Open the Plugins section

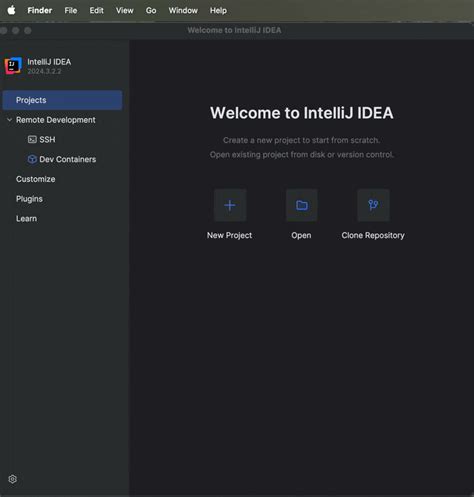pyautogui.click(x=29, y=199)
